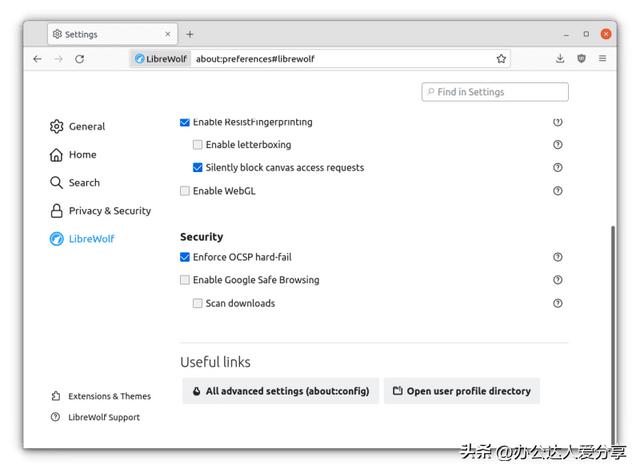Expand info for Enable letterboxing
Viewport: 640px width, 473px height.
tap(558, 145)
